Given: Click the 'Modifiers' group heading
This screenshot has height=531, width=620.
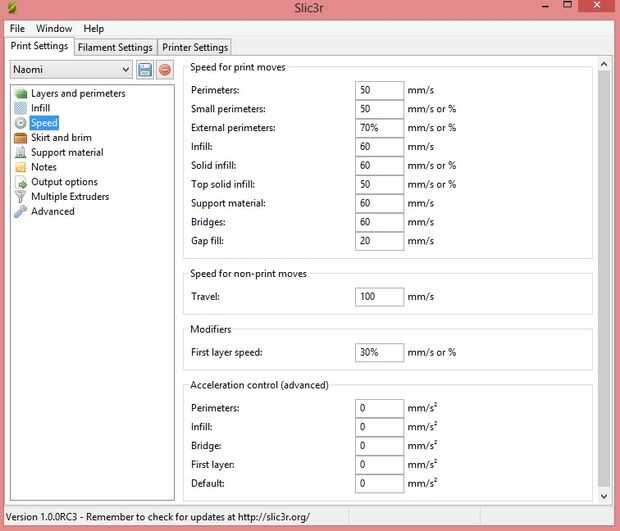Looking at the screenshot, I should click(x=211, y=329).
